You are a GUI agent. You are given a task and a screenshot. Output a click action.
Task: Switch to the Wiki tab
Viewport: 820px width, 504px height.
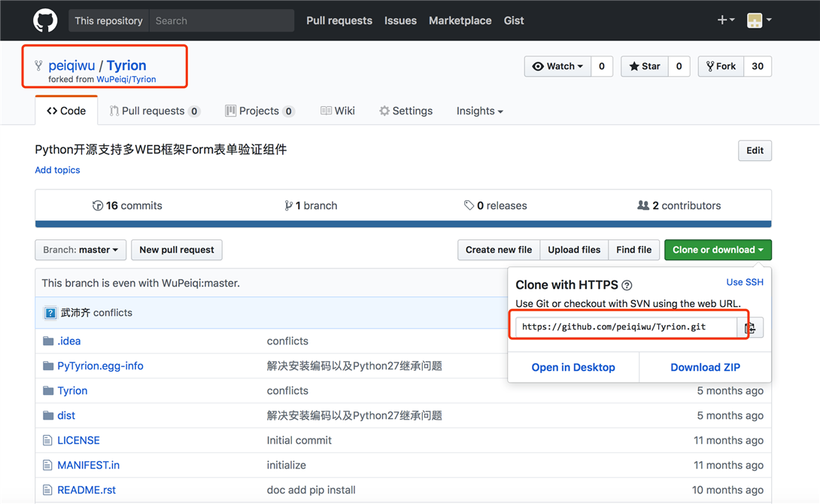click(x=338, y=111)
